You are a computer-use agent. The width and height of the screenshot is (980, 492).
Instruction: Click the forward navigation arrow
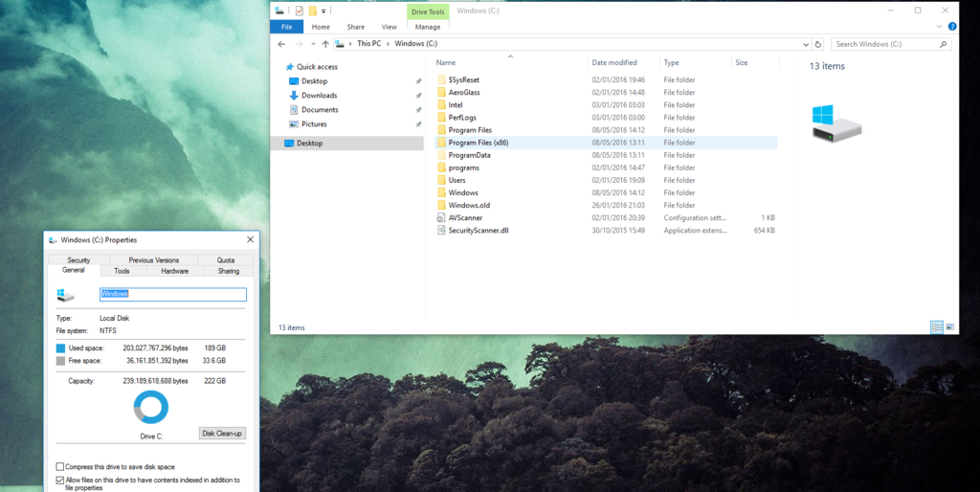(300, 44)
